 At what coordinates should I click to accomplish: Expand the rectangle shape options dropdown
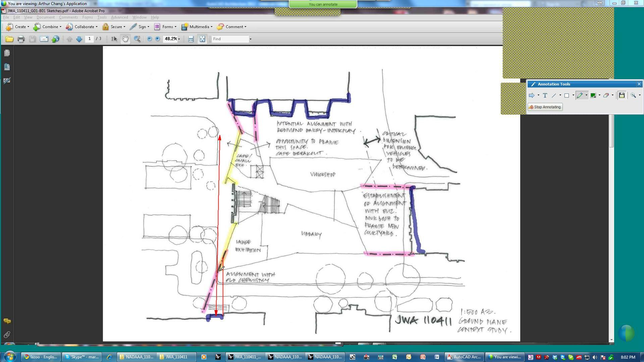coord(573,96)
